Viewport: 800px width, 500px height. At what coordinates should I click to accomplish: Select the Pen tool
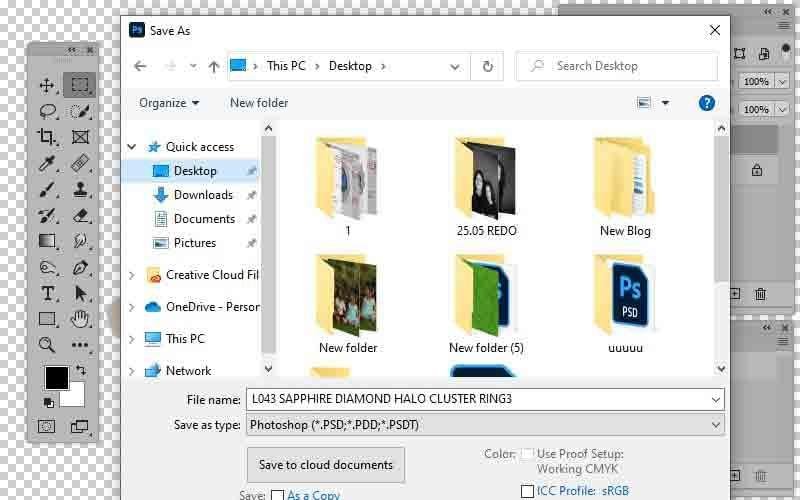[x=80, y=267]
